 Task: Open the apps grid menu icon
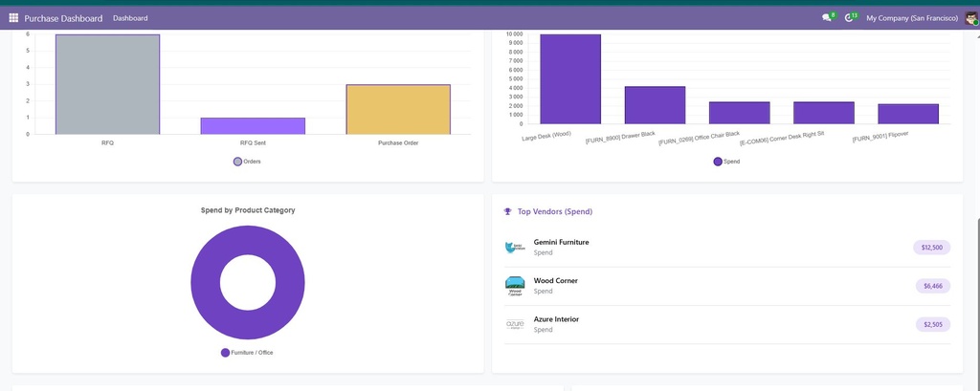pos(13,18)
